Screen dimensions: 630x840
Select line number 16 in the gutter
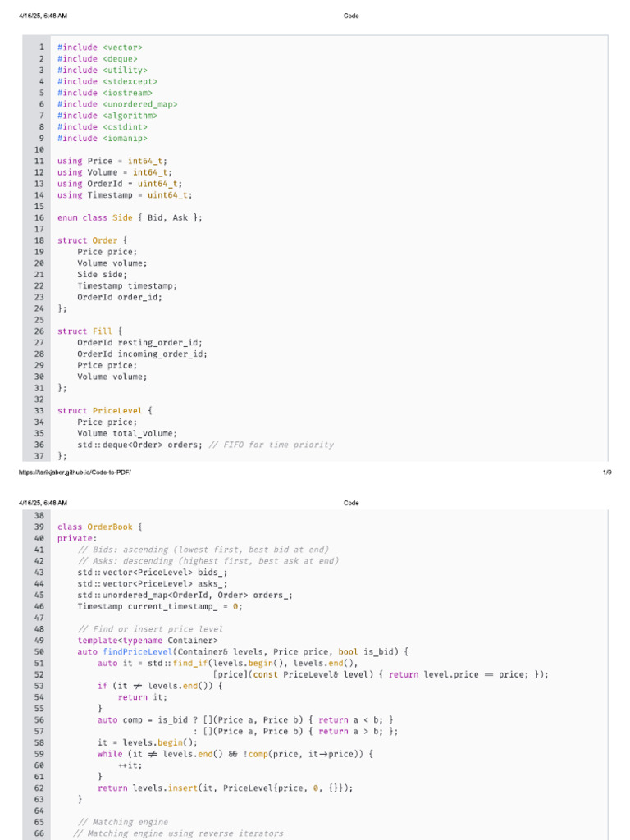coord(39,217)
